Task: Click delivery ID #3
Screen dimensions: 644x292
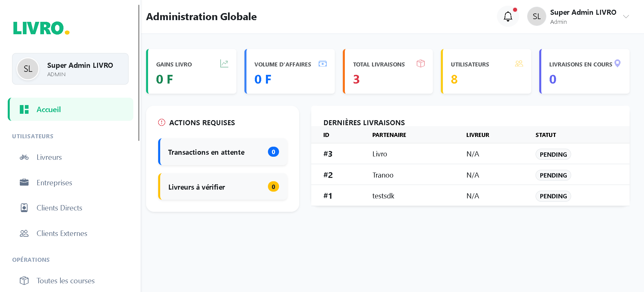Action: coord(328,154)
